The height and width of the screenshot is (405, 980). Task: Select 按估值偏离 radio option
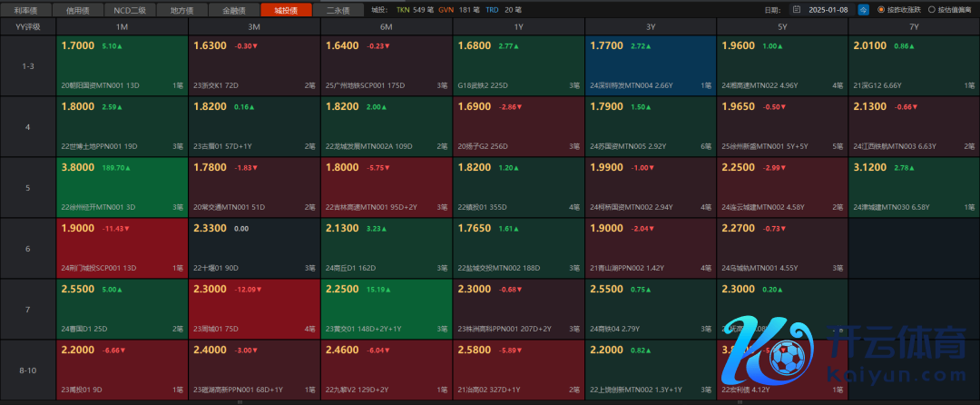point(930,10)
